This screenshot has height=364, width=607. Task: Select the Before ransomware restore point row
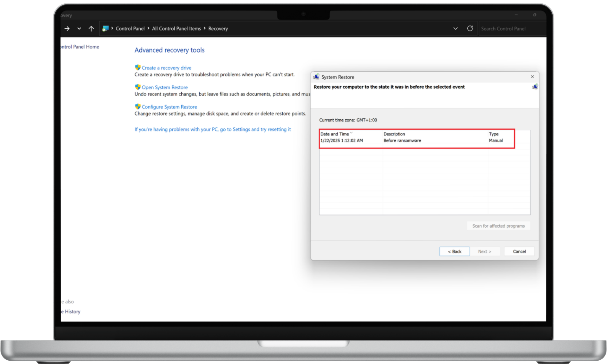tap(402, 140)
